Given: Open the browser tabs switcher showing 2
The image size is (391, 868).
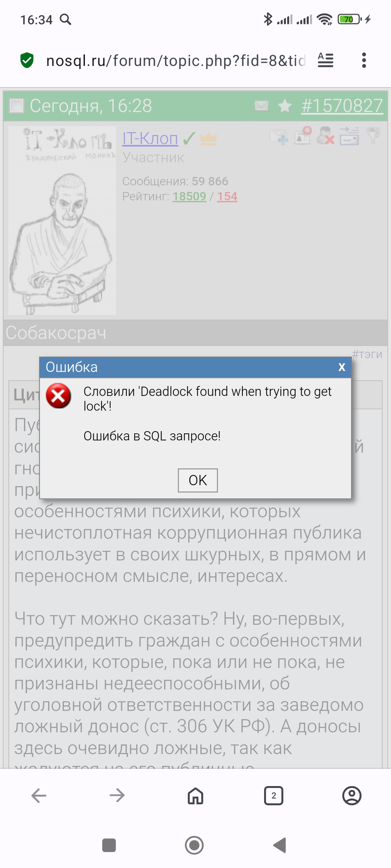Looking at the screenshot, I should click(x=274, y=796).
